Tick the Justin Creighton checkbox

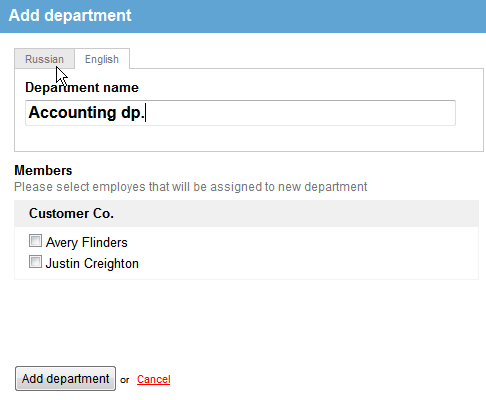(x=35, y=262)
